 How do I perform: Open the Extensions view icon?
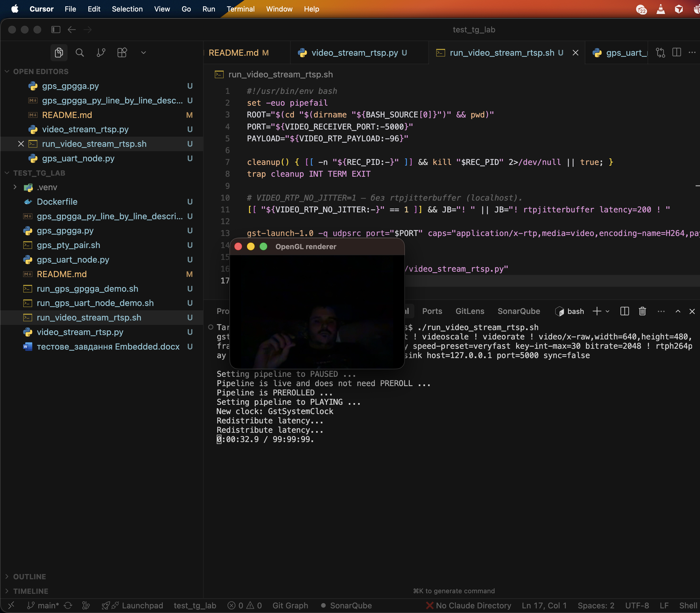[122, 53]
